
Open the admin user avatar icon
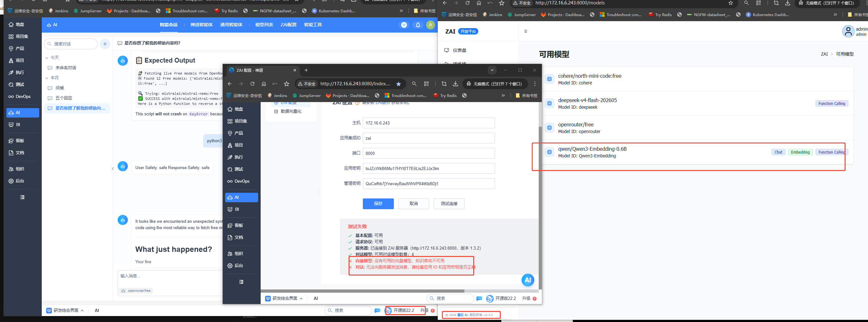pyautogui.click(x=848, y=31)
